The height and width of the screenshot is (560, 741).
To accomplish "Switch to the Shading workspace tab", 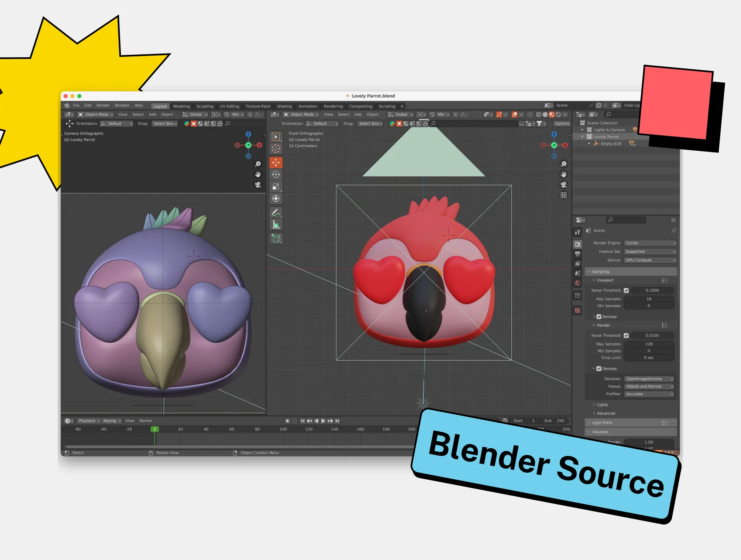I will 284,106.
